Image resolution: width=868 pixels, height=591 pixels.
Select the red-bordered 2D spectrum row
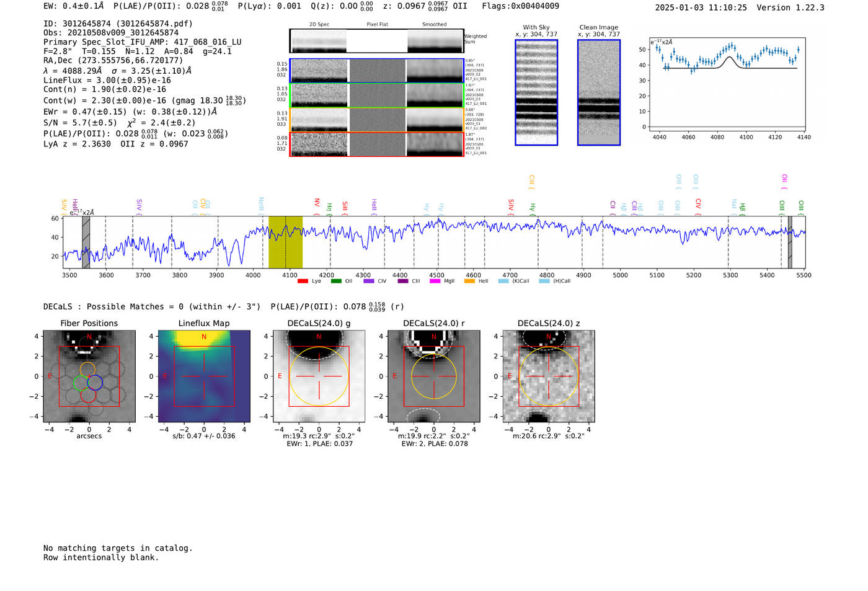[x=377, y=144]
